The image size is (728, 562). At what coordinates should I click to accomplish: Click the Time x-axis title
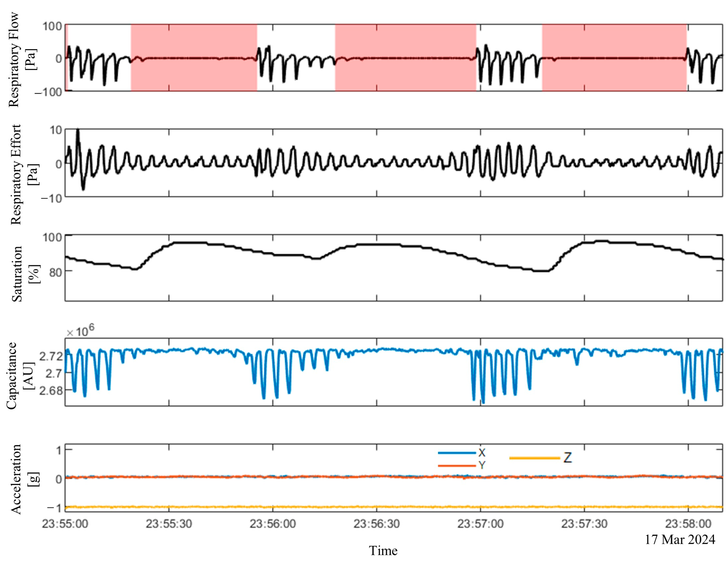pyautogui.click(x=383, y=551)
